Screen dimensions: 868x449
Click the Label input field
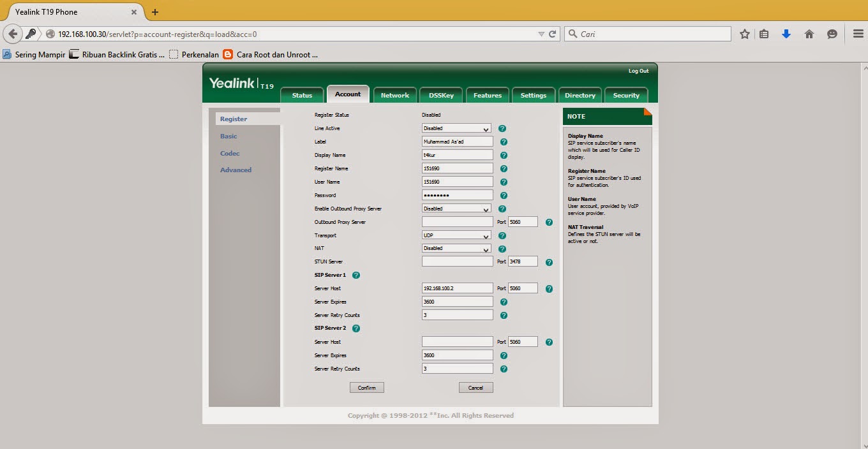coord(457,142)
